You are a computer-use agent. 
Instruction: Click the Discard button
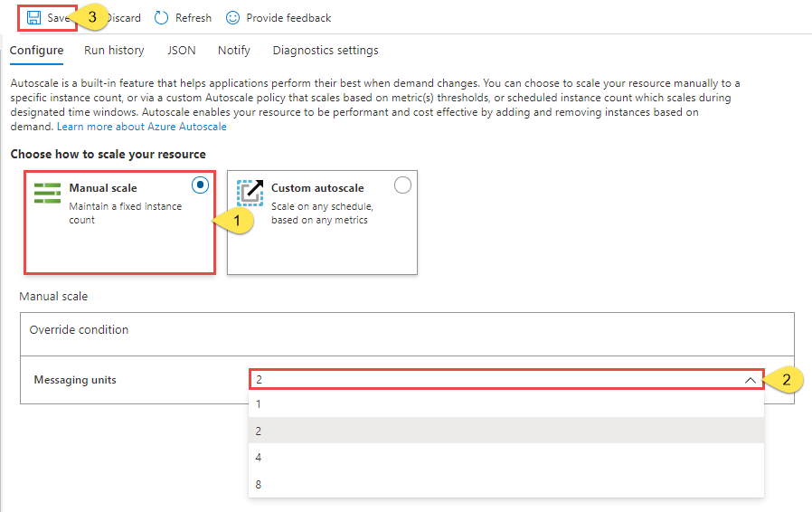[x=123, y=17]
